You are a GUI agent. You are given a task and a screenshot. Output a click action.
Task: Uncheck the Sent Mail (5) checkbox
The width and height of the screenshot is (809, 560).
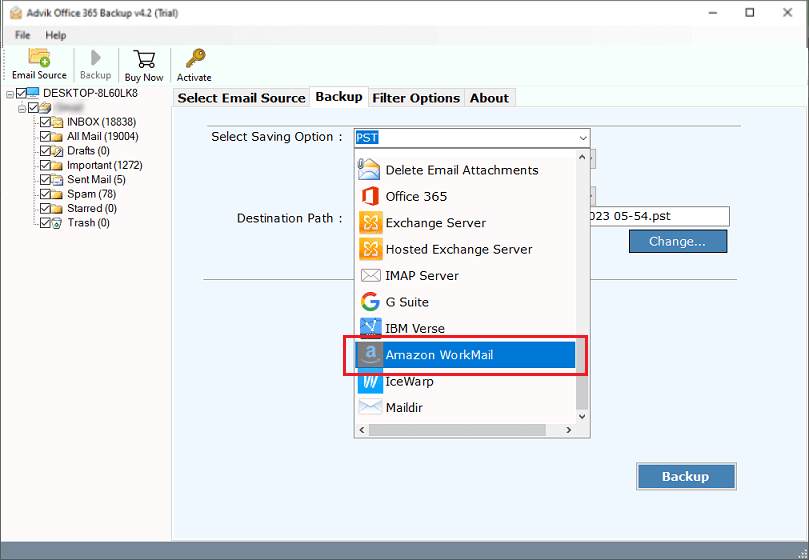pos(45,180)
